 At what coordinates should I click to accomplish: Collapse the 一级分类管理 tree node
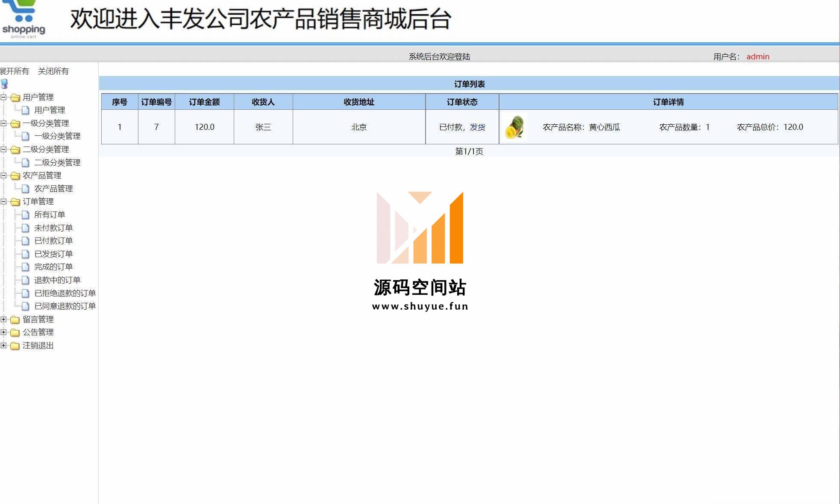pyautogui.click(x=3, y=123)
